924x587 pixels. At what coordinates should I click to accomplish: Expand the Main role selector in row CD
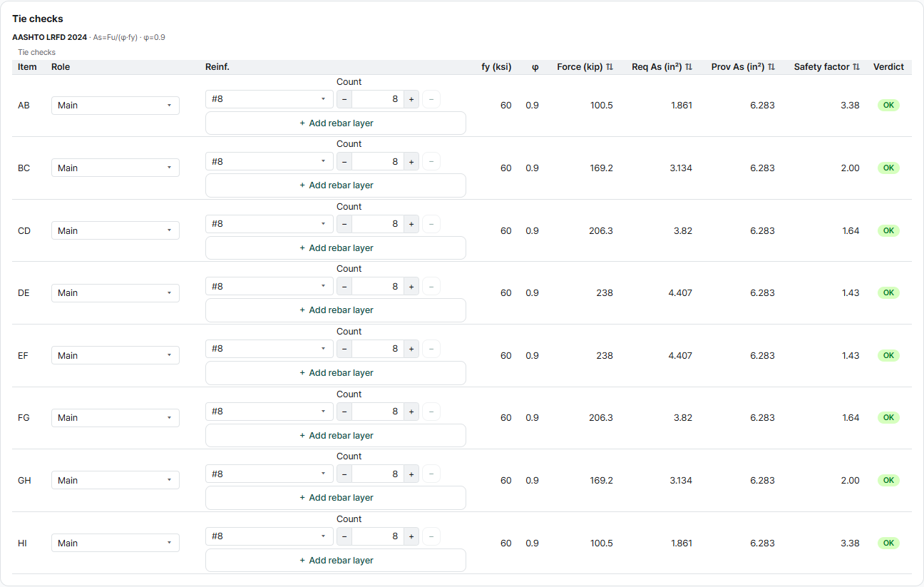[x=115, y=230]
